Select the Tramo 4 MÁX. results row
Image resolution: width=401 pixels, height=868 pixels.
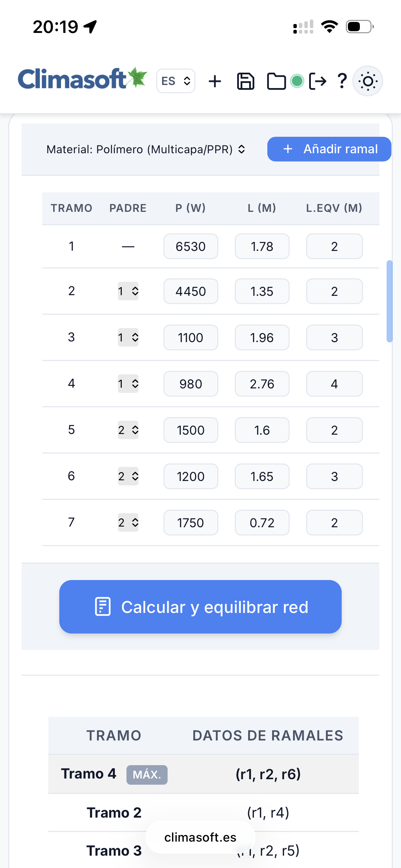point(203,774)
